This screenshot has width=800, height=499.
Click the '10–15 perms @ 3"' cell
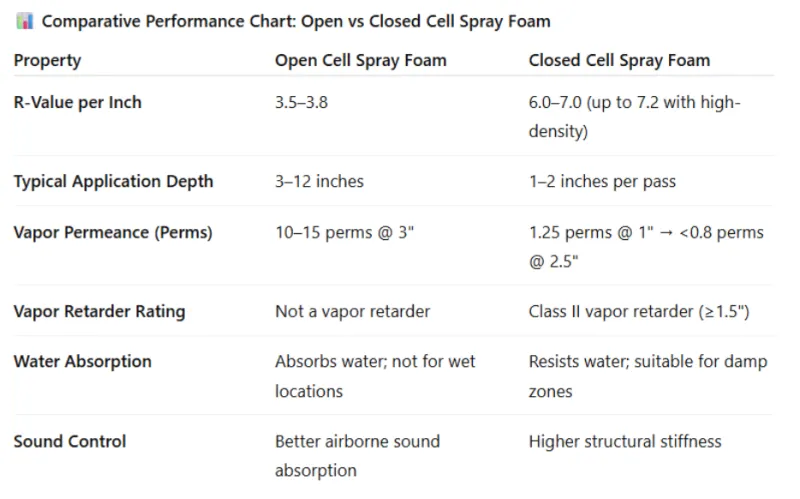[344, 232]
